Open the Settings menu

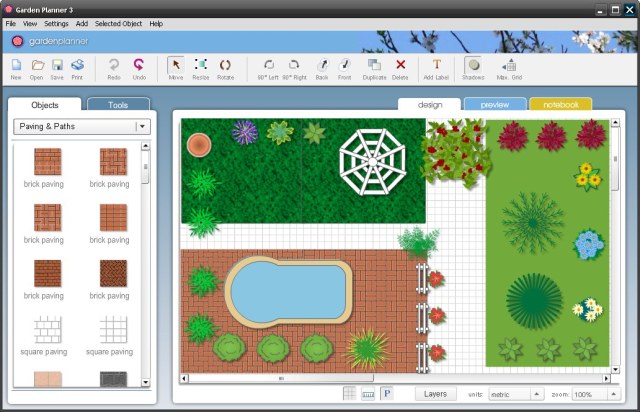tap(56, 24)
